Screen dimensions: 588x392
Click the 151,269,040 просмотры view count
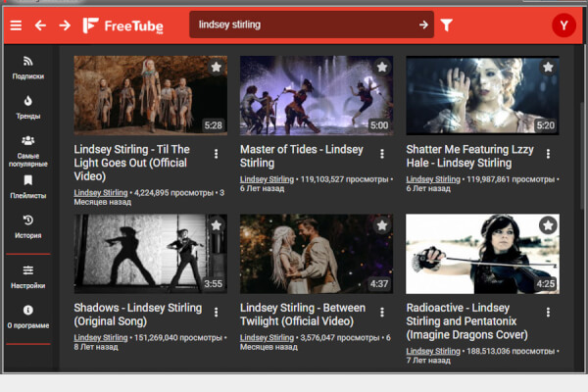click(x=178, y=337)
